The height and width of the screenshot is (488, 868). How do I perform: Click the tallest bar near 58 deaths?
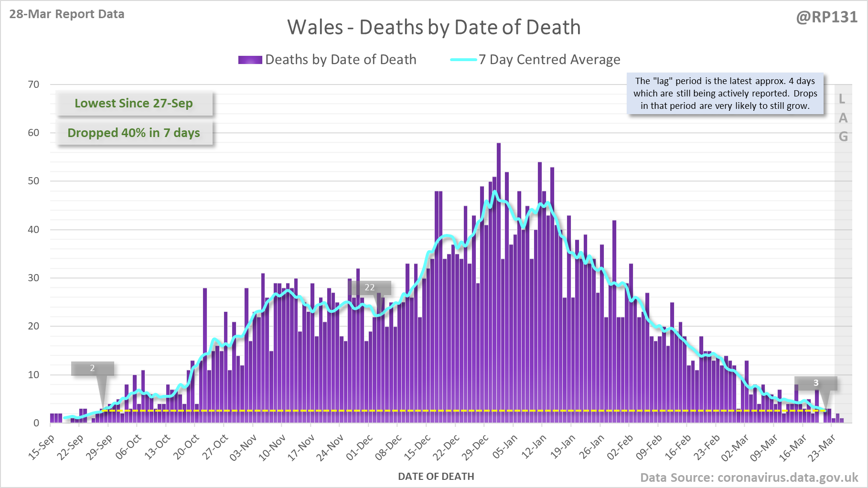(499, 282)
